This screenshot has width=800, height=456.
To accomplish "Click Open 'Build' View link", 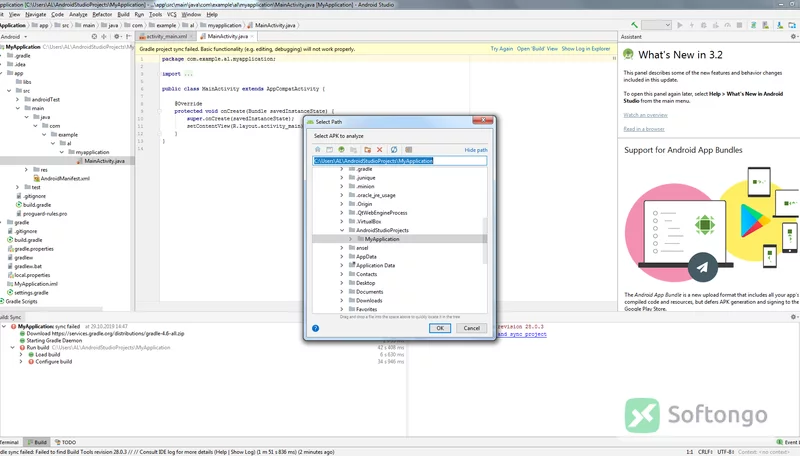I will coord(537,49).
